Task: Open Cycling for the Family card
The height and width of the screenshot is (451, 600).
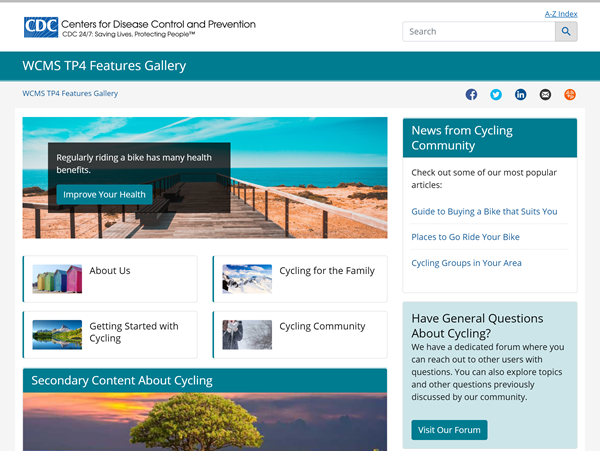Action: (300, 279)
